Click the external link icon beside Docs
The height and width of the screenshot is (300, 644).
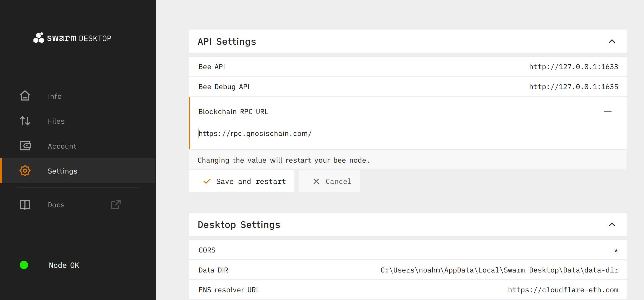coord(116,205)
